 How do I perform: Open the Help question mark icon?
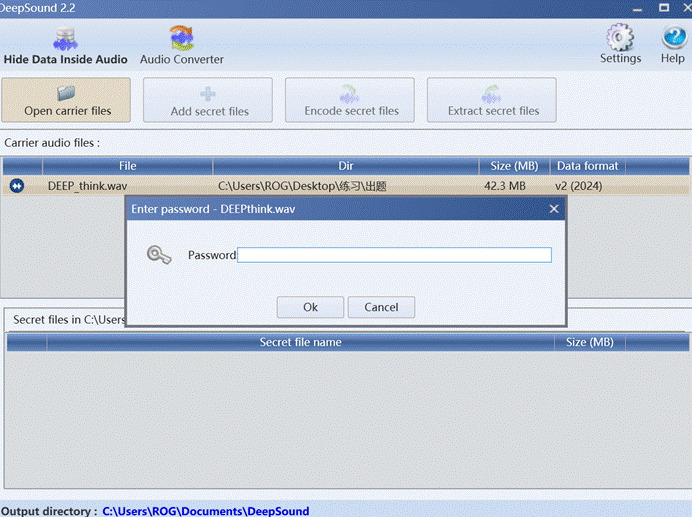point(674,37)
